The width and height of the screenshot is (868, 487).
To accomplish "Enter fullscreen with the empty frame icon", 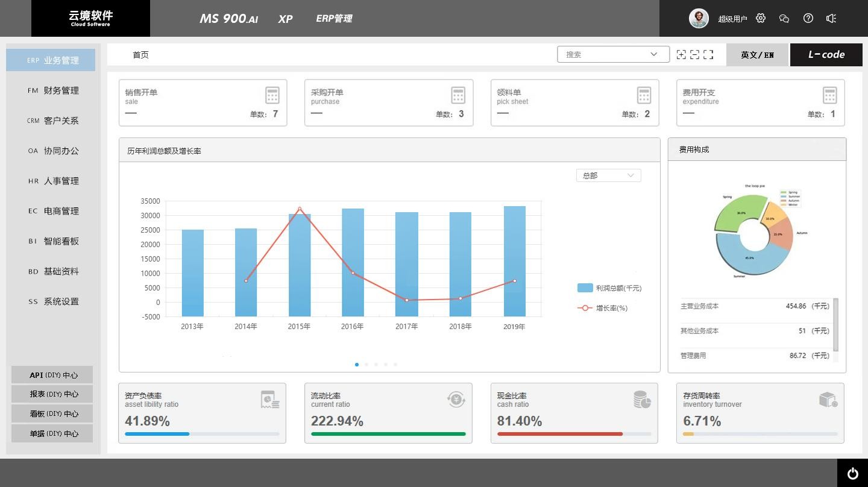I will [708, 54].
